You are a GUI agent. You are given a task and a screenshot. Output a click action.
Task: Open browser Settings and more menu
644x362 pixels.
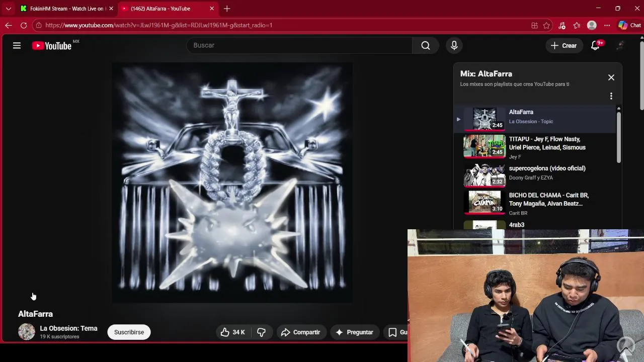(607, 25)
